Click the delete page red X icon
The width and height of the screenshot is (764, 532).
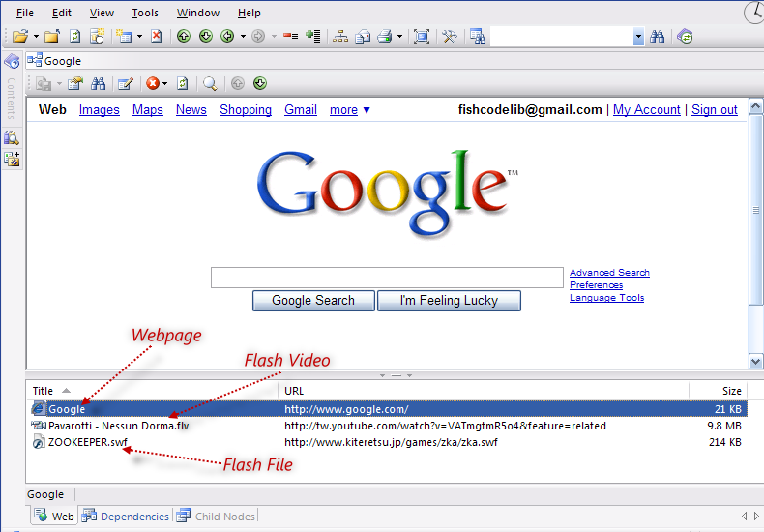point(157,36)
